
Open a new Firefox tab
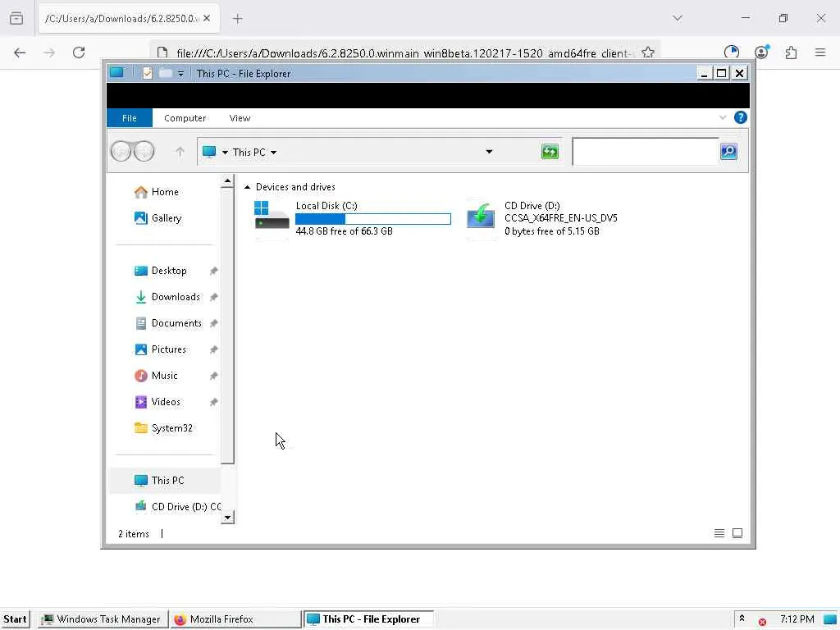click(x=237, y=19)
